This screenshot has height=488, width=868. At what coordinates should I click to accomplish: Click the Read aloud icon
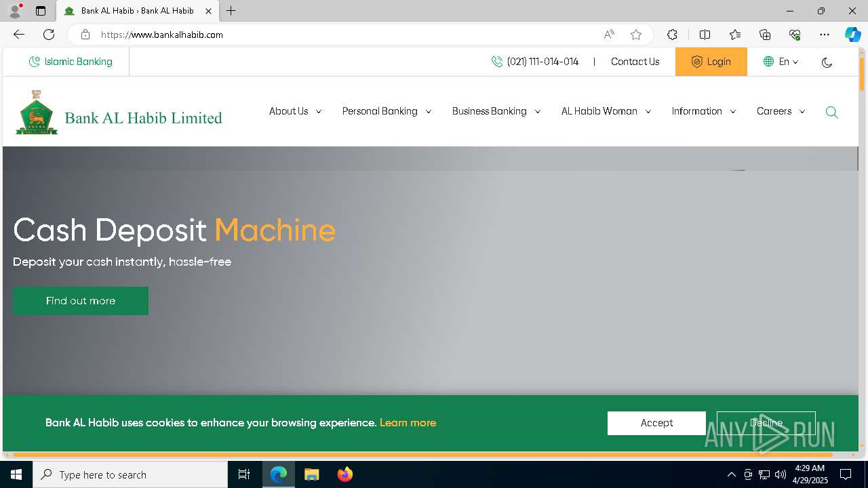[x=609, y=35]
